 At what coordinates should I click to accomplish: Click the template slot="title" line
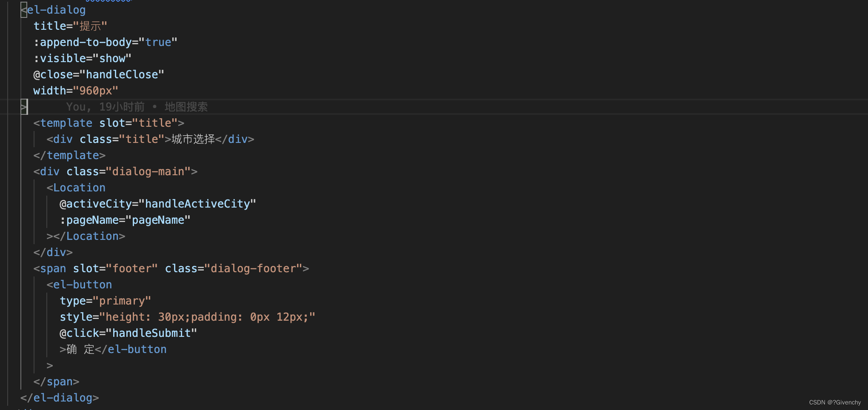click(x=109, y=123)
